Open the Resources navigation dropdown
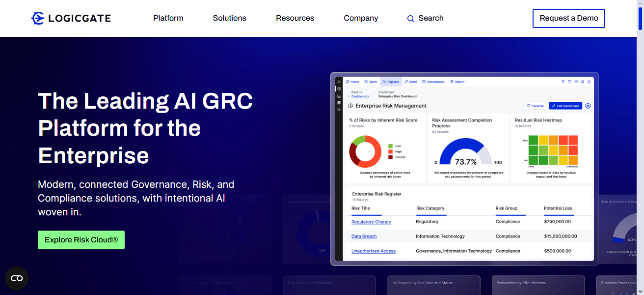This screenshot has width=644, height=295. [x=295, y=18]
